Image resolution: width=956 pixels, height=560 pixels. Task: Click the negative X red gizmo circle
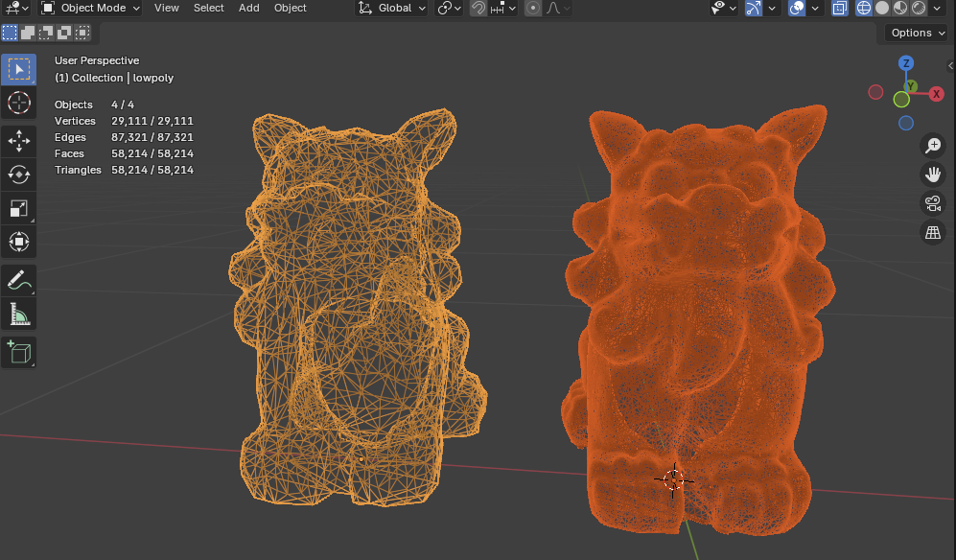pyautogui.click(x=875, y=92)
